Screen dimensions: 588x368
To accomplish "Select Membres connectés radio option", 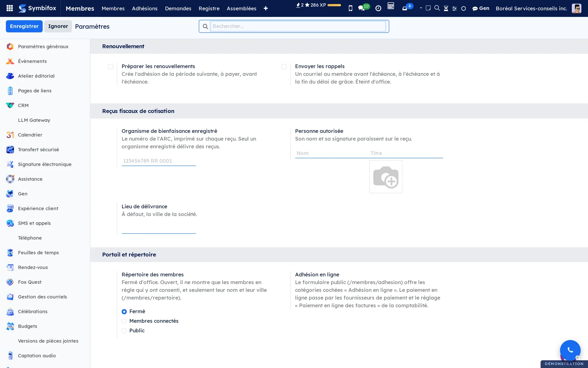I will tap(124, 321).
